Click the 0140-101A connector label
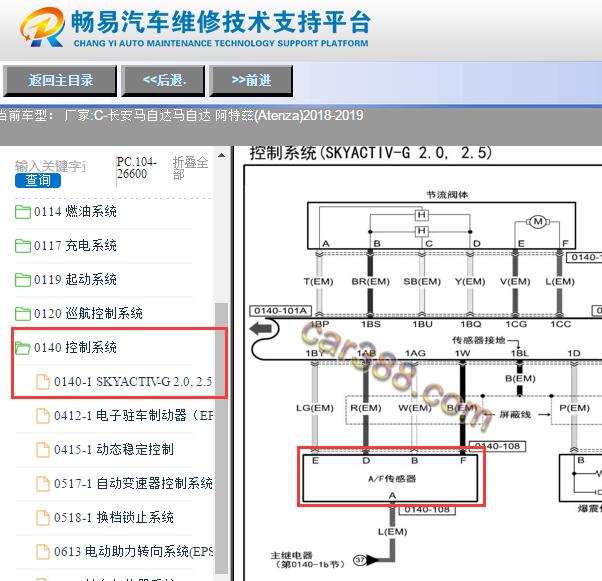The width and height of the screenshot is (602, 581). coord(281,311)
